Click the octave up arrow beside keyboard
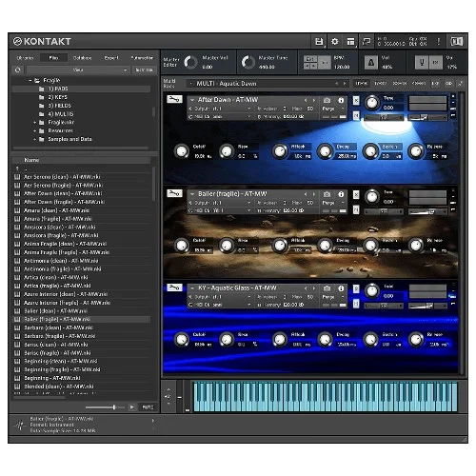This screenshot has height=476, width=476. point(169,389)
